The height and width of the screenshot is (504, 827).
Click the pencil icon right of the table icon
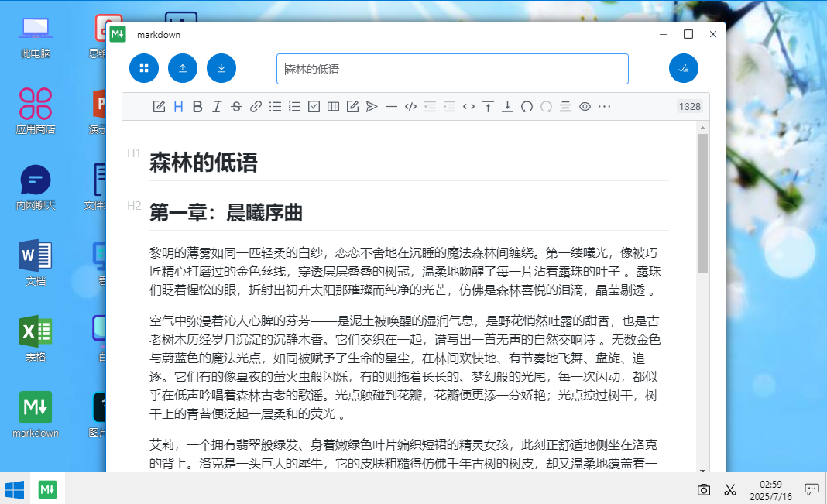coord(353,107)
